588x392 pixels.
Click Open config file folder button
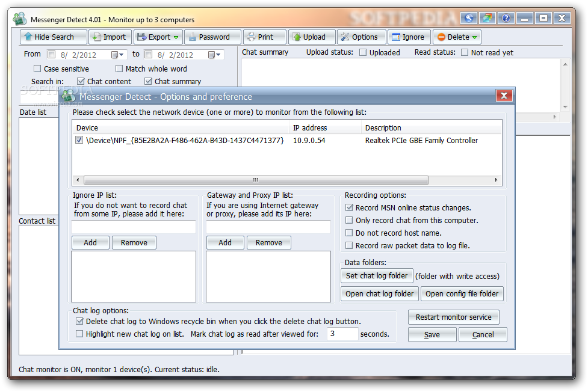click(462, 294)
